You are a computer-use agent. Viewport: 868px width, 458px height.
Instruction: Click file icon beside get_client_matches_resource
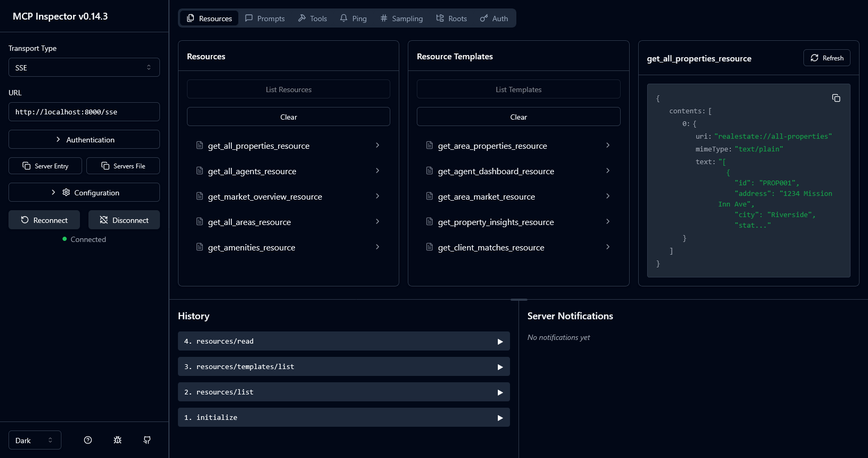pyautogui.click(x=429, y=247)
